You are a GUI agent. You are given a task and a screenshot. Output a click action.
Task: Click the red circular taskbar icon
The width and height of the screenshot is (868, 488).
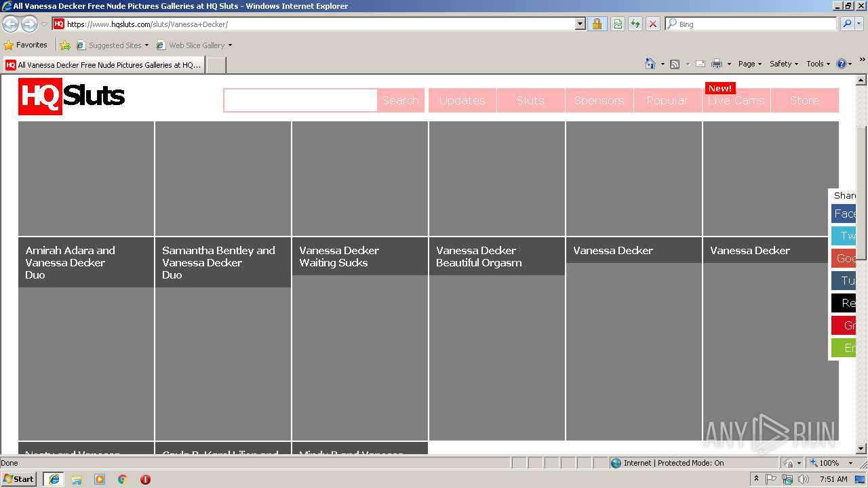point(145,479)
